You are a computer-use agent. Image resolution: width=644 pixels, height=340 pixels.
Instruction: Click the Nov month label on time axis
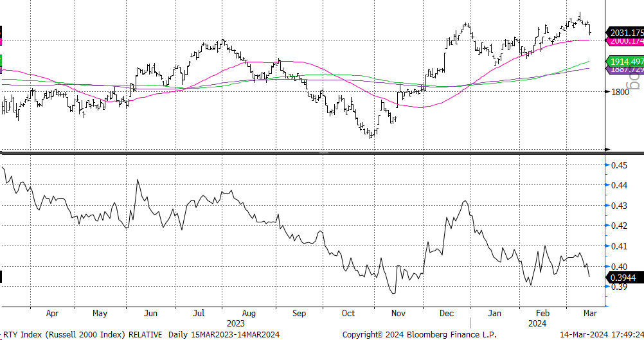tap(398, 313)
